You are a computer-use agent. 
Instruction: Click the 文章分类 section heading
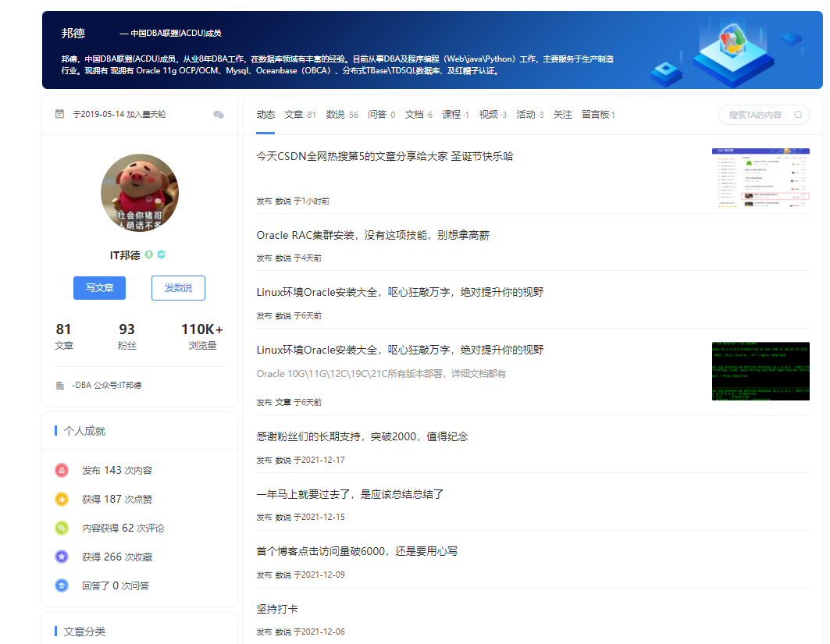[x=84, y=632]
